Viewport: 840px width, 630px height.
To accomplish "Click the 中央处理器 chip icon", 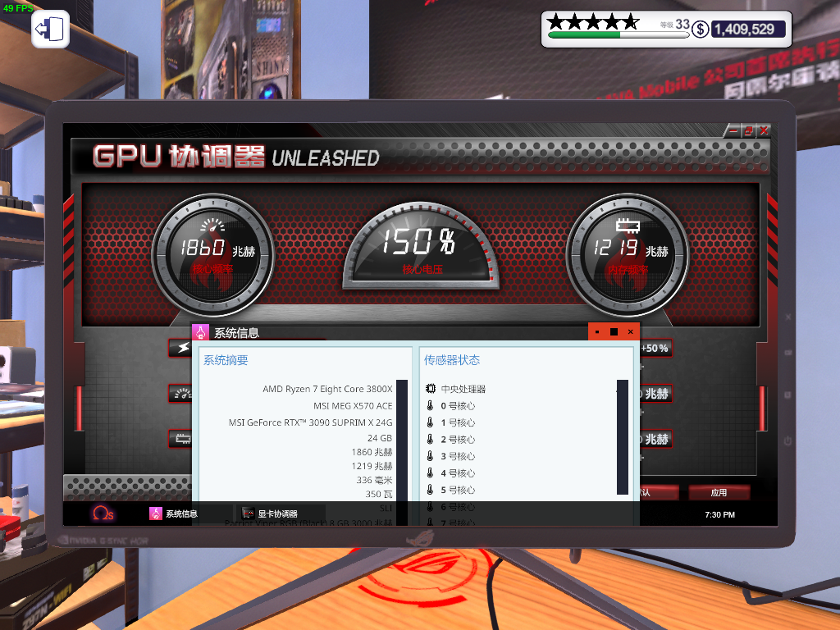I will (430, 388).
